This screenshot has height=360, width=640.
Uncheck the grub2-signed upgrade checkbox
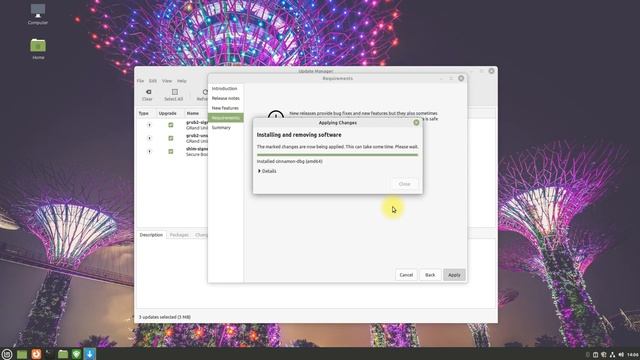tap(171, 125)
